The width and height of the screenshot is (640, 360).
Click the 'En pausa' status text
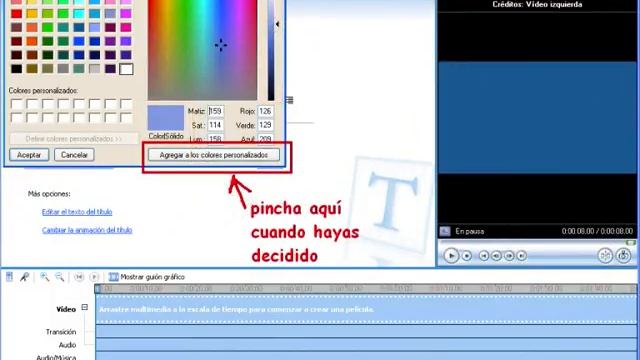469,231
